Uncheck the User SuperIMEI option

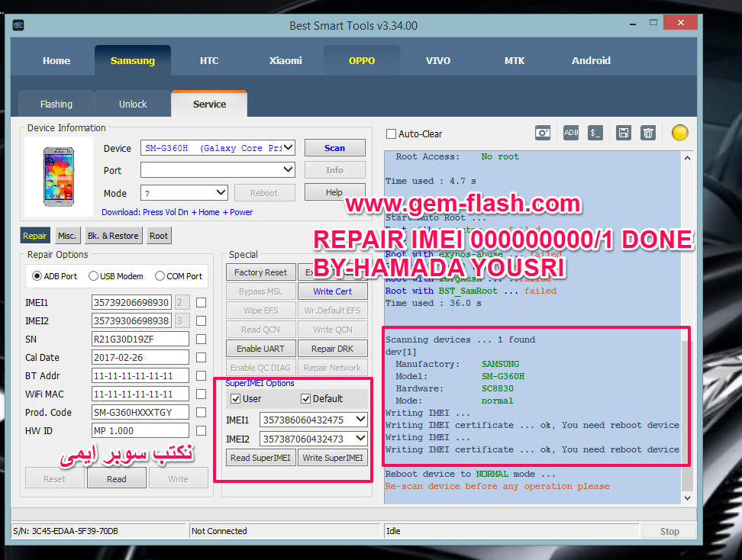tap(235, 399)
